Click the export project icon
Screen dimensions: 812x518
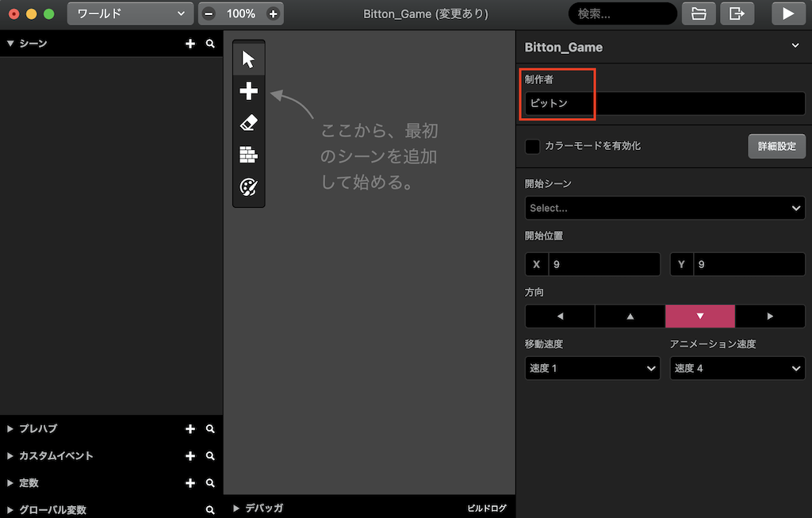coord(737,13)
